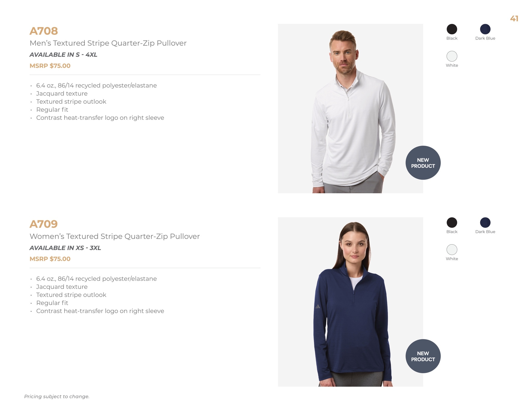Viewport: 532px width, 411px height.
Task: Click page number 41
Action: click(514, 18)
